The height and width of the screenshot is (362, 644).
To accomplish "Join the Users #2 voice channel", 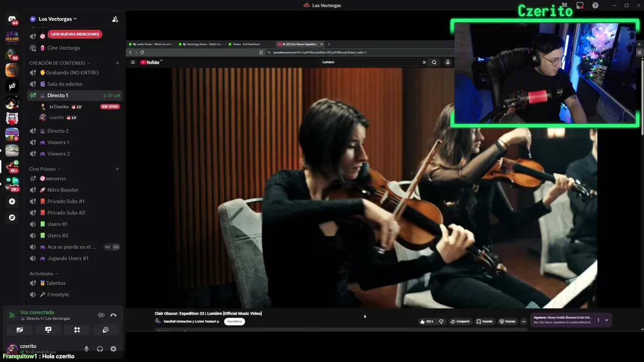I will [x=74, y=235].
